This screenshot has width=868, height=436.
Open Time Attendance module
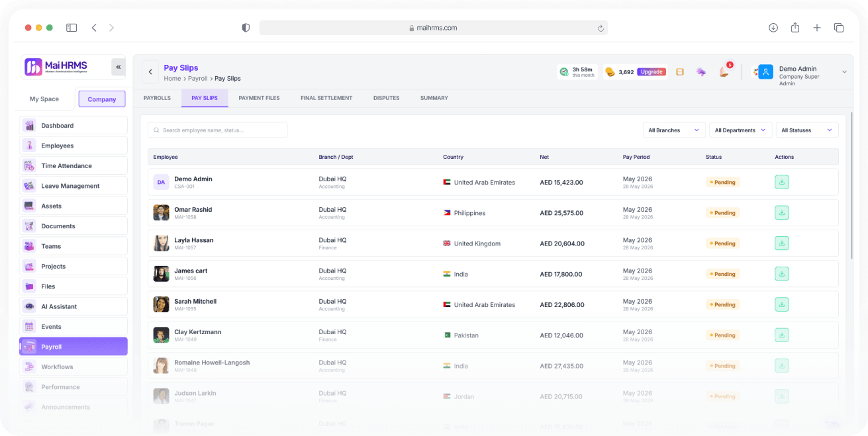(73, 166)
